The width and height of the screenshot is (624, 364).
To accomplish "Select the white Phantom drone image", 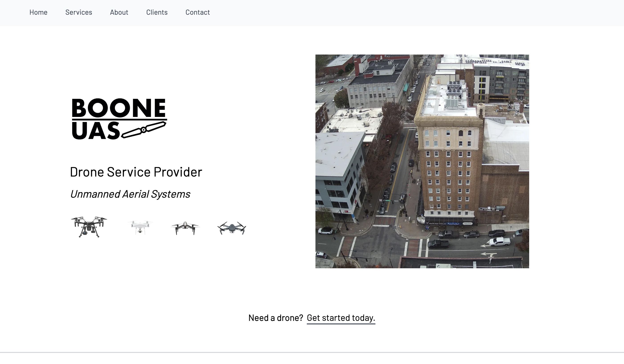I will coord(140,227).
